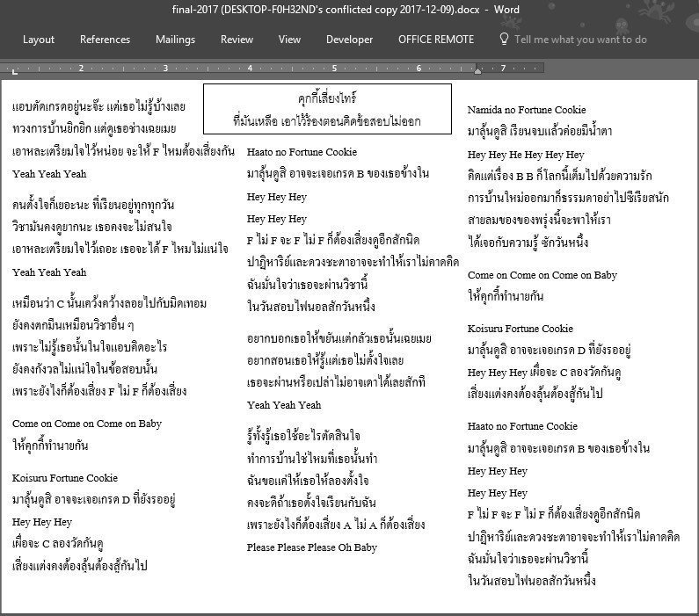Click the Hey Hey He Hey Hey Hey line

[x=526, y=155]
